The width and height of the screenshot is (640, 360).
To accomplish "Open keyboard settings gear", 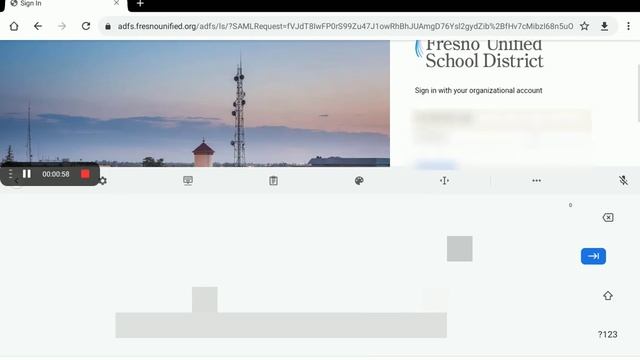I will (x=103, y=180).
